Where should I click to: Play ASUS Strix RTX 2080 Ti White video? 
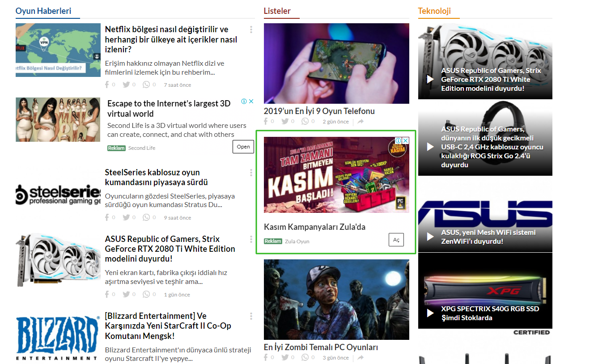point(430,79)
